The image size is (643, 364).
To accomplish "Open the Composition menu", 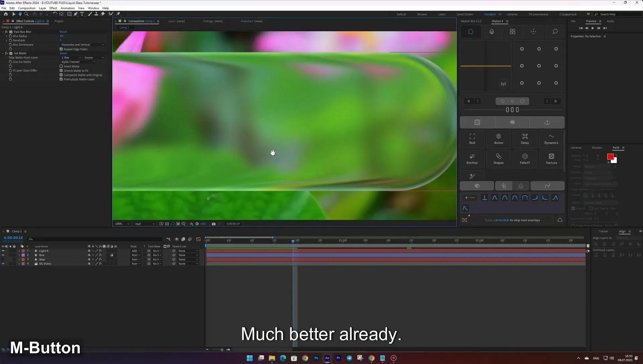I will tap(27, 8).
